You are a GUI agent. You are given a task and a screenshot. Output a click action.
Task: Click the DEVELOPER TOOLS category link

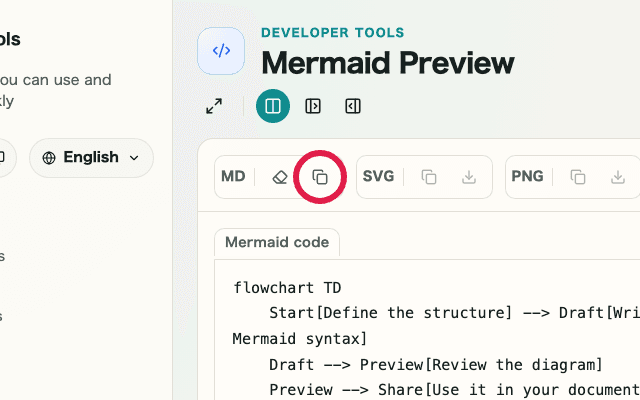click(333, 33)
